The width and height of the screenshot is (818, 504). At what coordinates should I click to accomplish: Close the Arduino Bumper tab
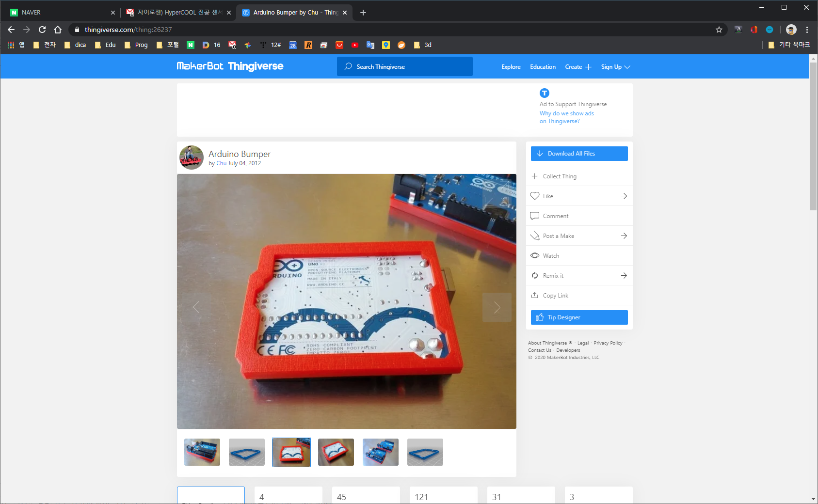(x=345, y=13)
